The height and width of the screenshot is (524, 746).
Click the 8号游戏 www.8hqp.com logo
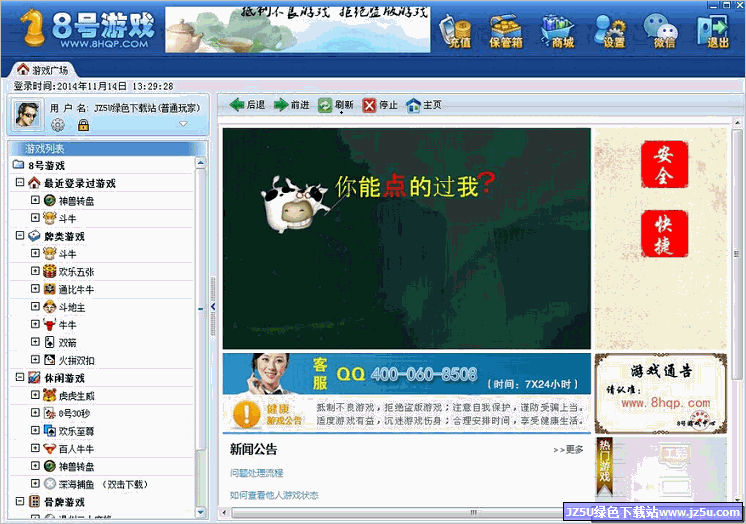88,29
